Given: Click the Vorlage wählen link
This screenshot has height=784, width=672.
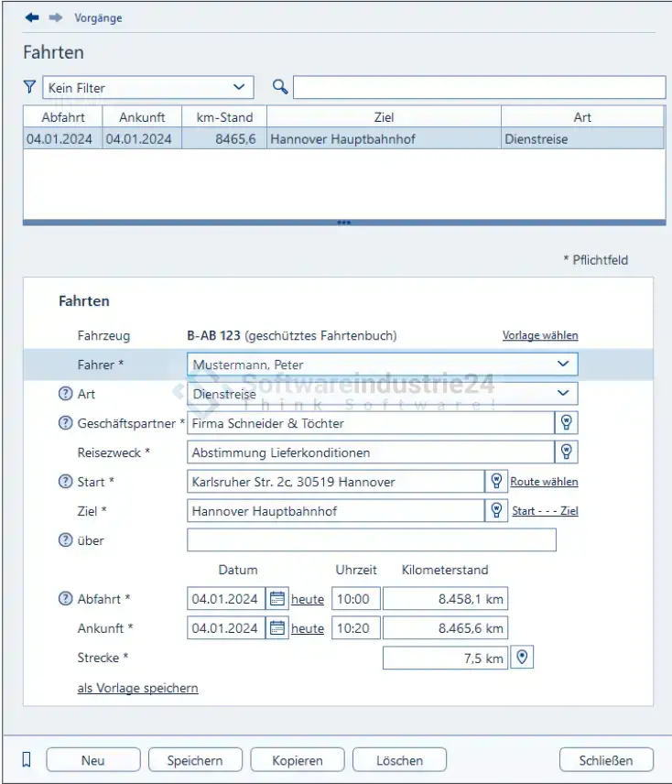Looking at the screenshot, I should pos(540,336).
